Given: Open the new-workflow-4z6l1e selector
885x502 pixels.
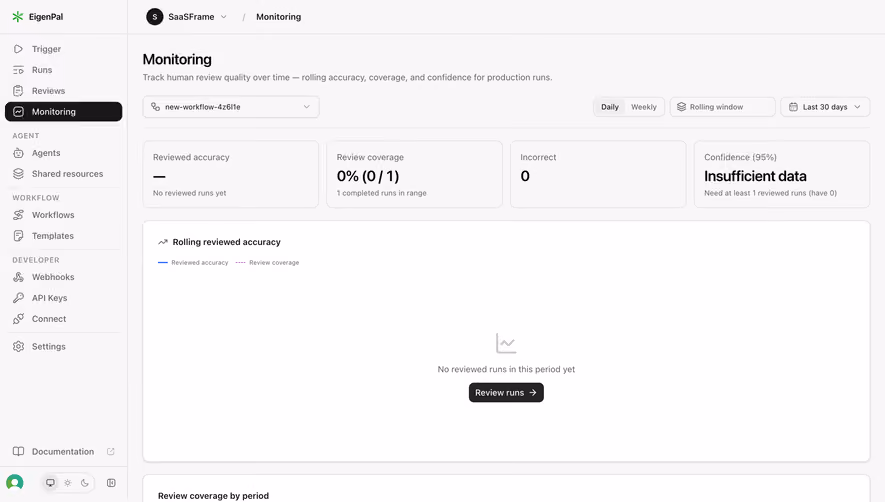Looking at the screenshot, I should [x=231, y=107].
